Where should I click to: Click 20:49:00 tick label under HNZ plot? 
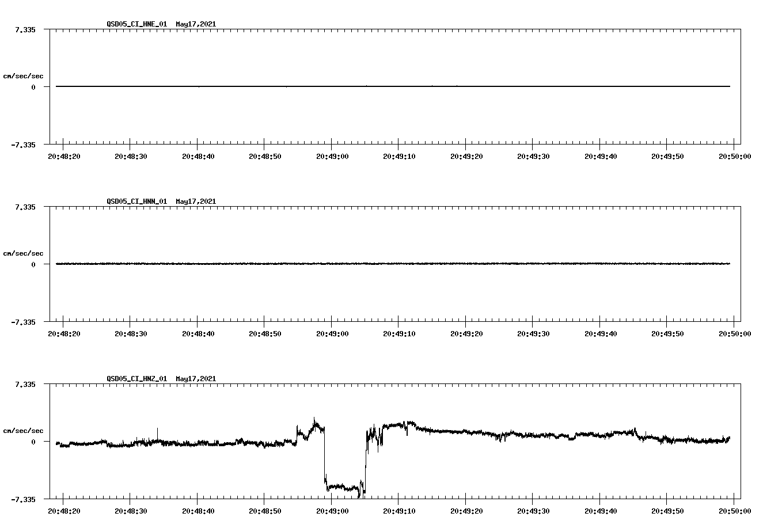tap(332, 511)
